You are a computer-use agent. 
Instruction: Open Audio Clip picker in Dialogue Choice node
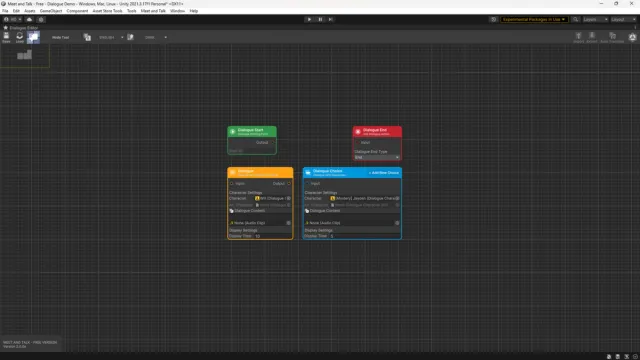coord(397,223)
